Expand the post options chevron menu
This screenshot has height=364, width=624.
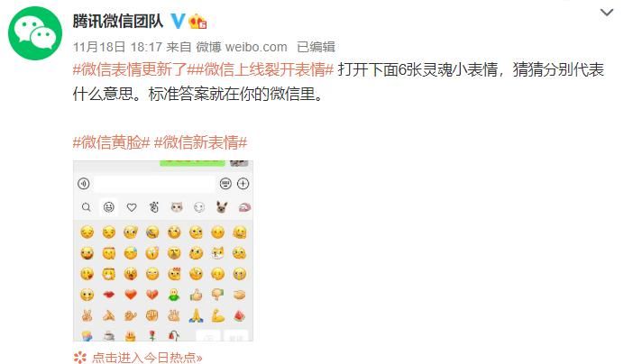point(607,13)
